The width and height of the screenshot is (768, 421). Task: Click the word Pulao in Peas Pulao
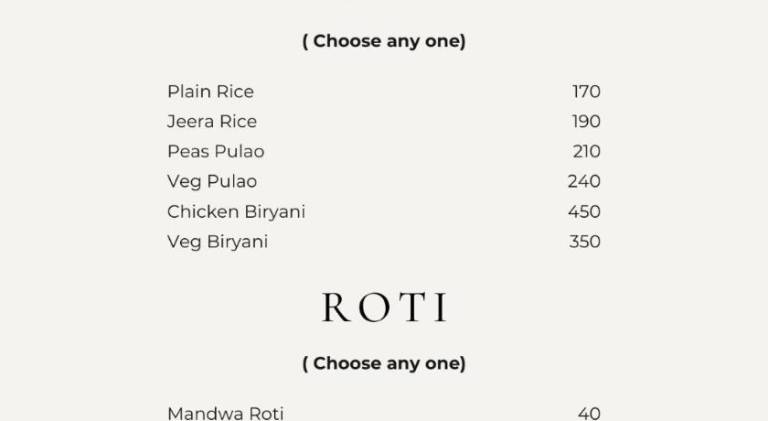click(240, 152)
